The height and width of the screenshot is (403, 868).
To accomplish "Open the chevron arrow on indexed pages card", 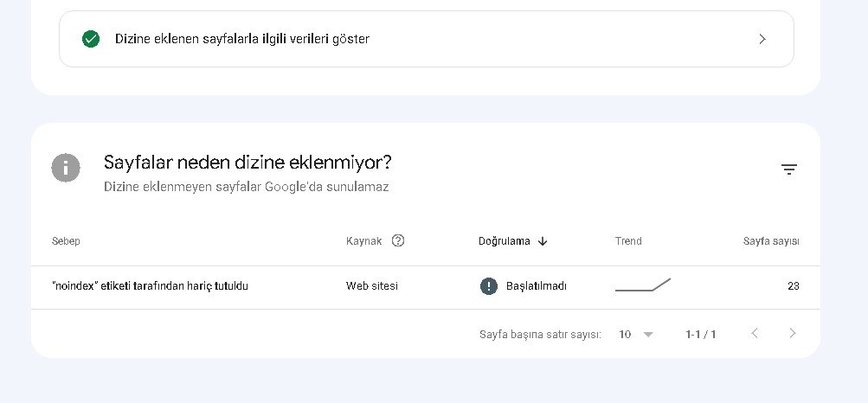I will pyautogui.click(x=762, y=39).
